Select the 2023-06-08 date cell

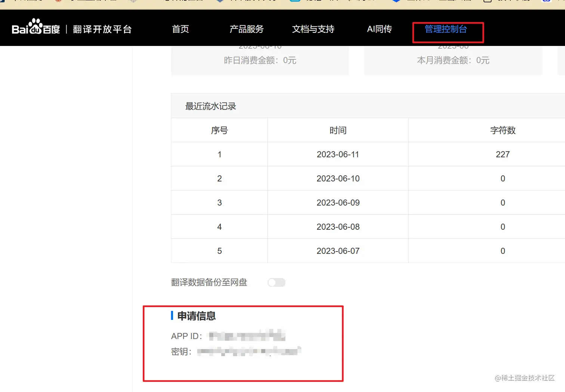tap(338, 227)
